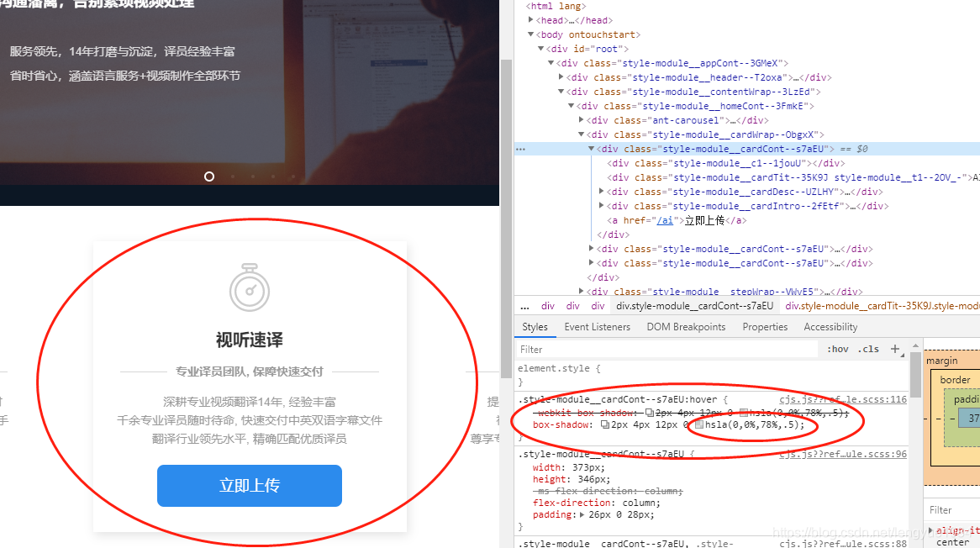
Task: Click the hsla color swatch in box-shadow
Action: tap(699, 425)
